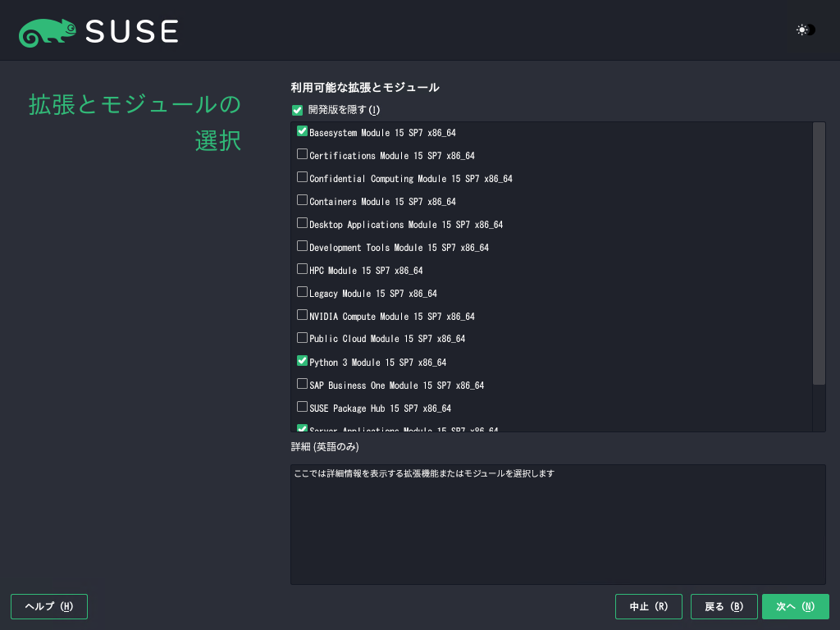The height and width of the screenshot is (630, 840).
Task: Toggle the light/dark theme switch icon
Action: 806,30
